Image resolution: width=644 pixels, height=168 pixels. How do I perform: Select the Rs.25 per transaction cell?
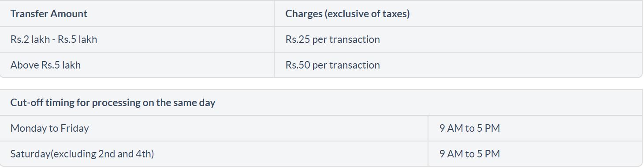(458, 39)
